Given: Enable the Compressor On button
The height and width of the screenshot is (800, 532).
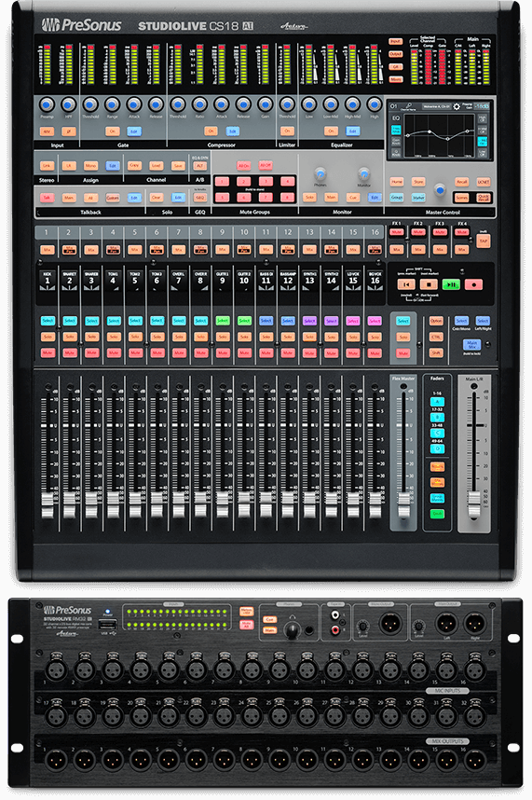Looking at the screenshot, I should pos(211,131).
